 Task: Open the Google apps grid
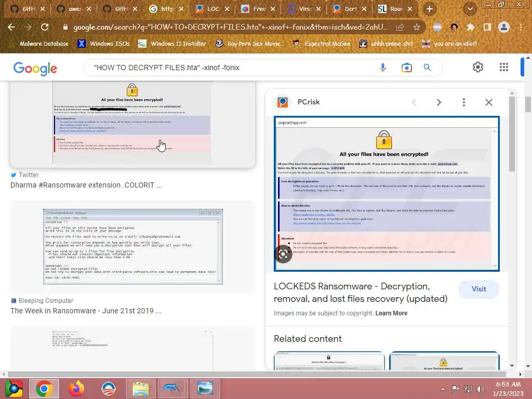tap(504, 67)
